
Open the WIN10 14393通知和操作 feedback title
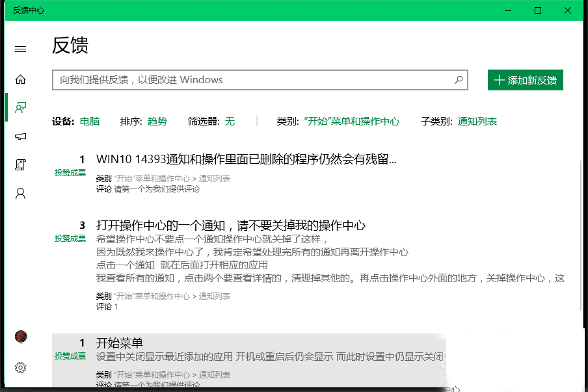(x=246, y=159)
